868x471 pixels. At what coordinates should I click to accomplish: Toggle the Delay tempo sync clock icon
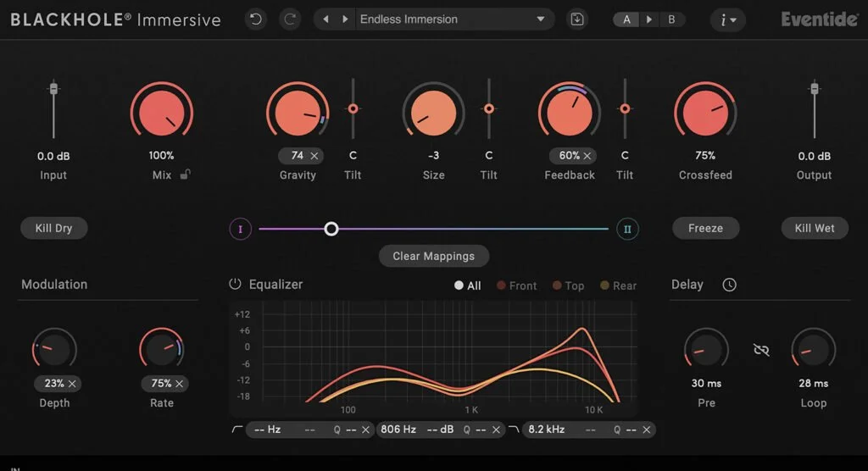pyautogui.click(x=729, y=285)
